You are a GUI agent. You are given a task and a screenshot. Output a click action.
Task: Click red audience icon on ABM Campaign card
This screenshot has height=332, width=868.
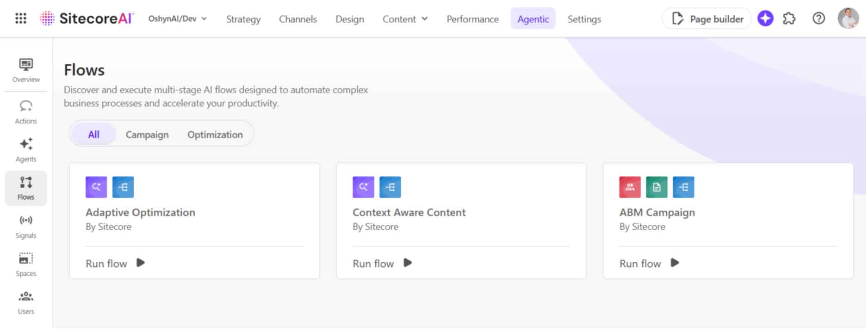point(630,187)
